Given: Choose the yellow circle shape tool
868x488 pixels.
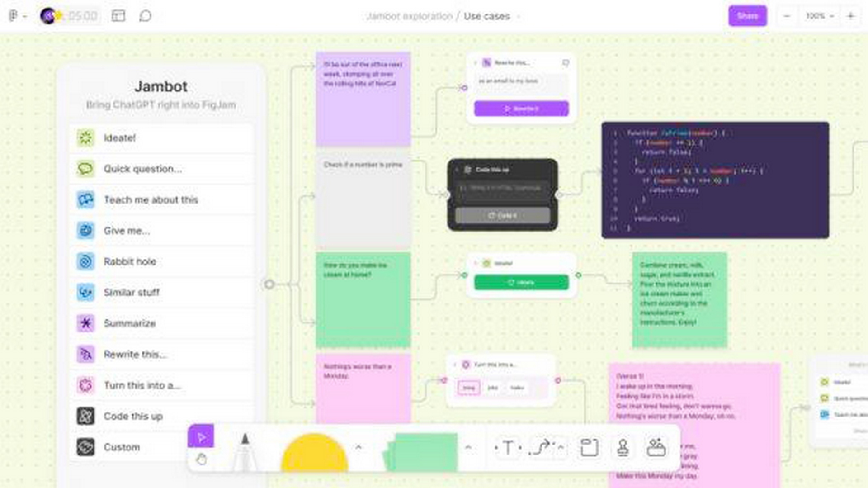Looking at the screenshot, I should click(314, 452).
